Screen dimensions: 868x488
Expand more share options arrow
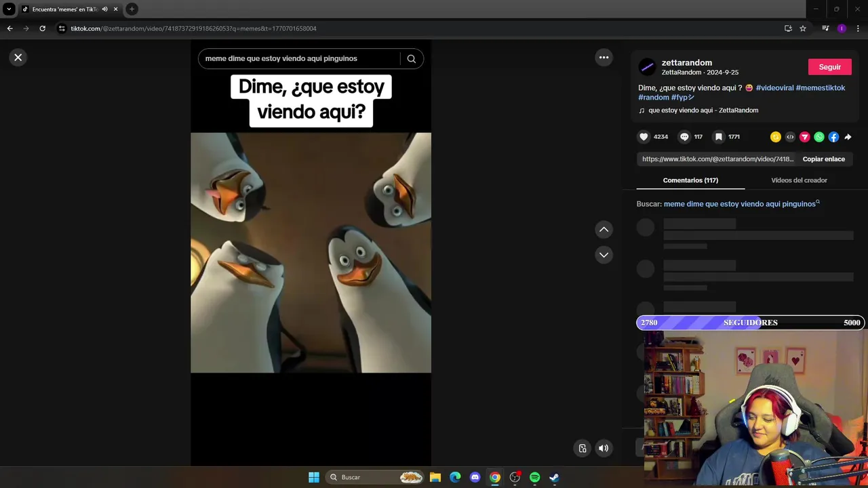pos(848,137)
